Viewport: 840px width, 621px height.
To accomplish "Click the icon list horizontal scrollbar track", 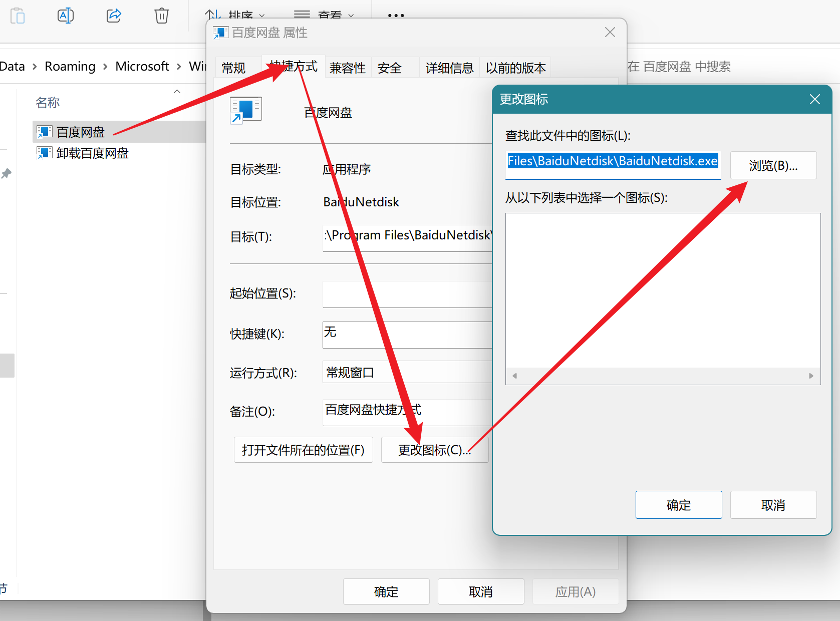I will tap(663, 376).
